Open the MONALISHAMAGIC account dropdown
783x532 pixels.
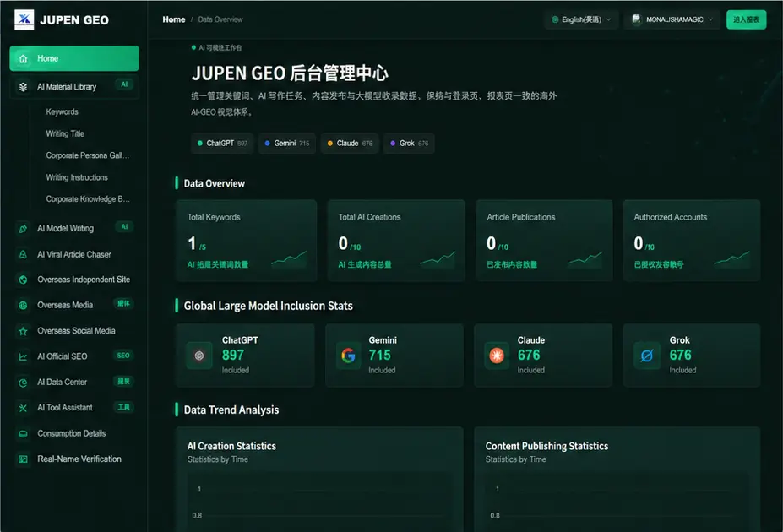pyautogui.click(x=672, y=19)
